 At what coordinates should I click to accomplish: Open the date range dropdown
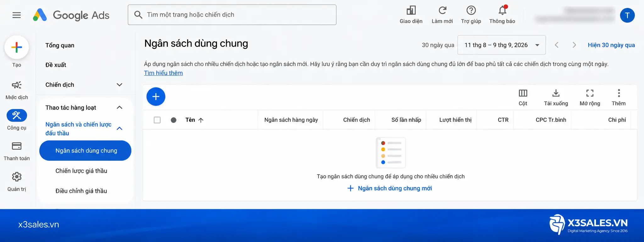tap(502, 45)
